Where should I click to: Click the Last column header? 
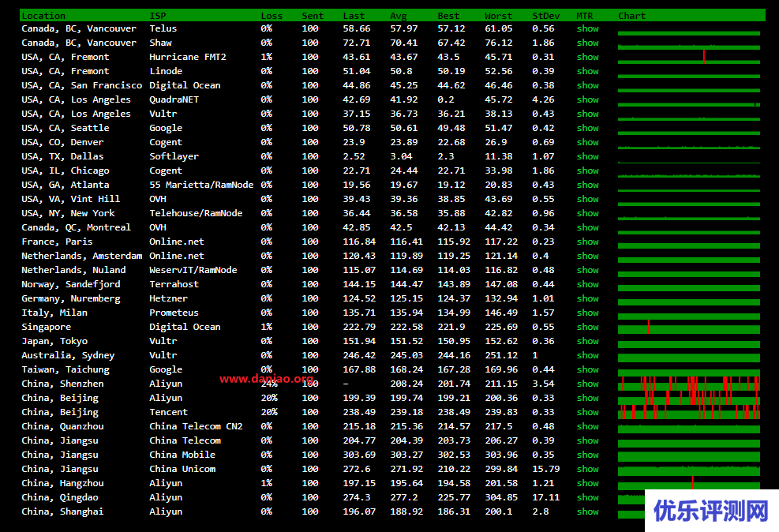[x=354, y=16]
